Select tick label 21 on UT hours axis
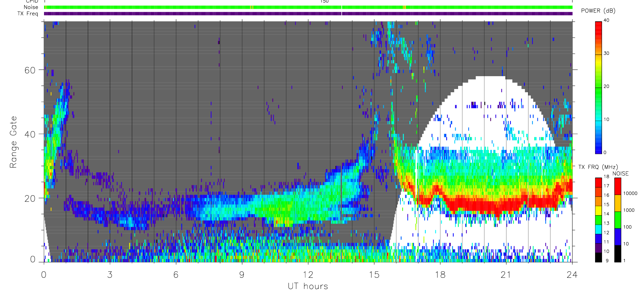This screenshot has height=297, width=644. click(506, 275)
